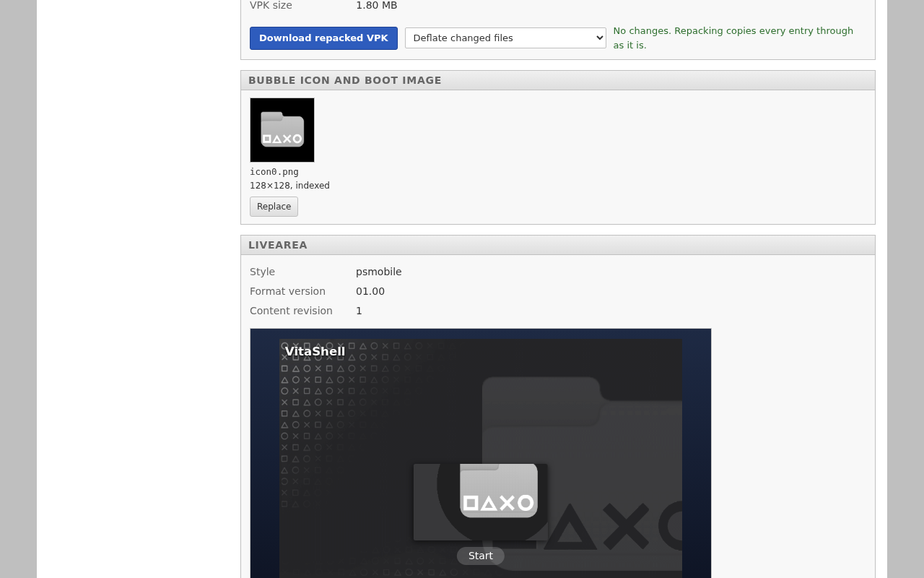The height and width of the screenshot is (578, 924).
Task: Click the Start button in LiveArea preview
Action: pos(481,556)
